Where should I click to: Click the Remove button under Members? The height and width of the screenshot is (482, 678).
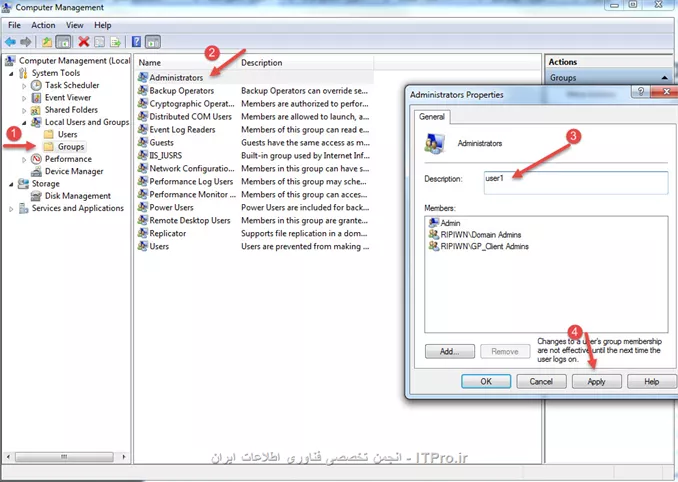(505, 351)
